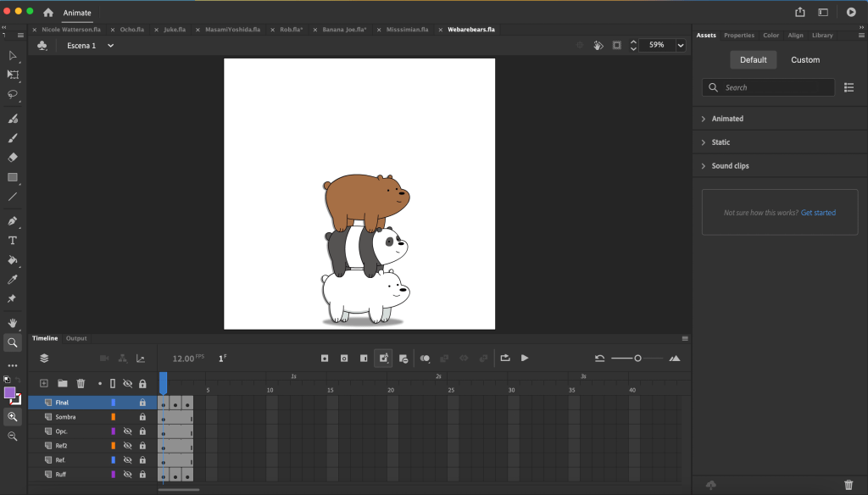Unlock the Sombra layer

142,417
